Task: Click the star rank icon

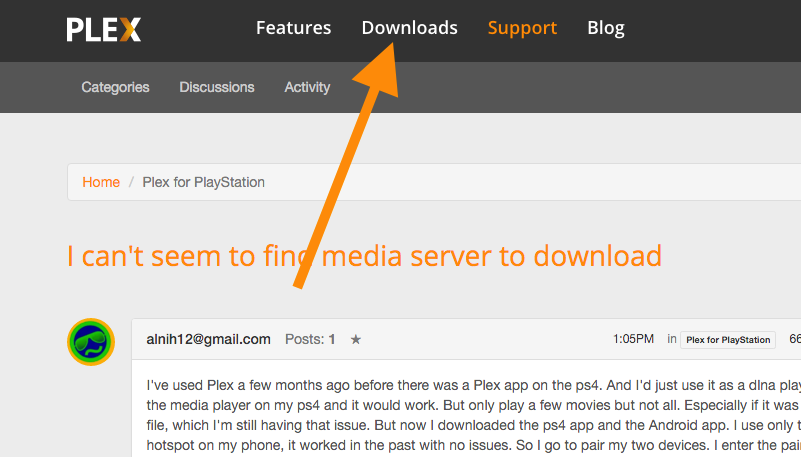Action: click(356, 340)
